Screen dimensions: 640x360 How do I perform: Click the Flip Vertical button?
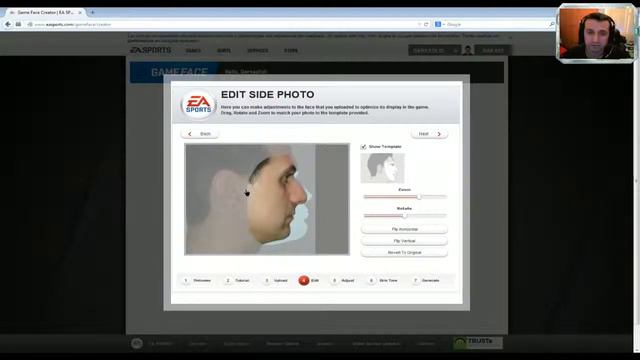point(404,241)
